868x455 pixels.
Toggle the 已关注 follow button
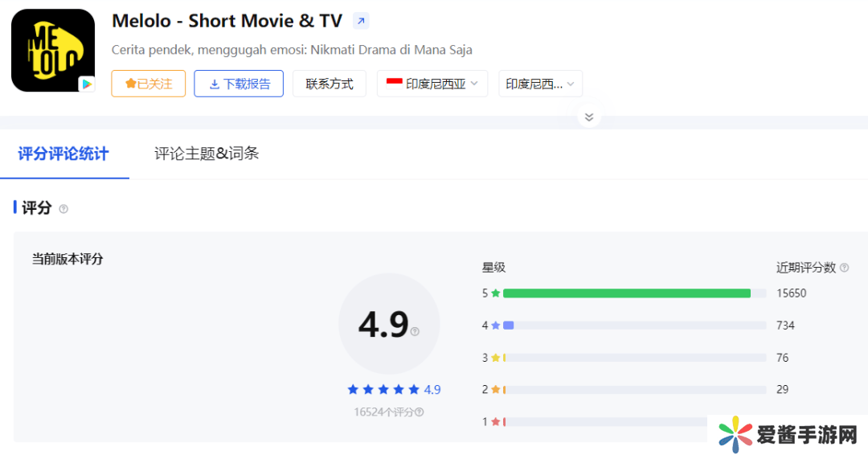pos(149,84)
